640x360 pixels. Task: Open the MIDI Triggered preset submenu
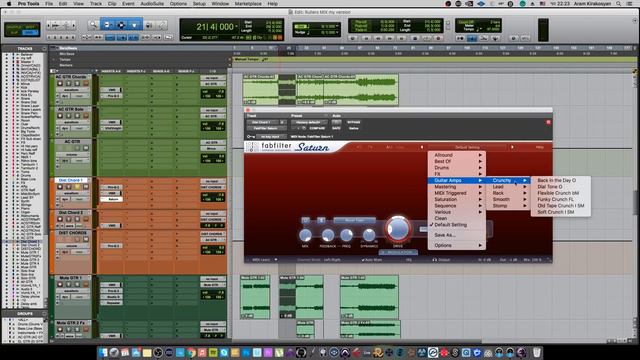(x=457, y=193)
